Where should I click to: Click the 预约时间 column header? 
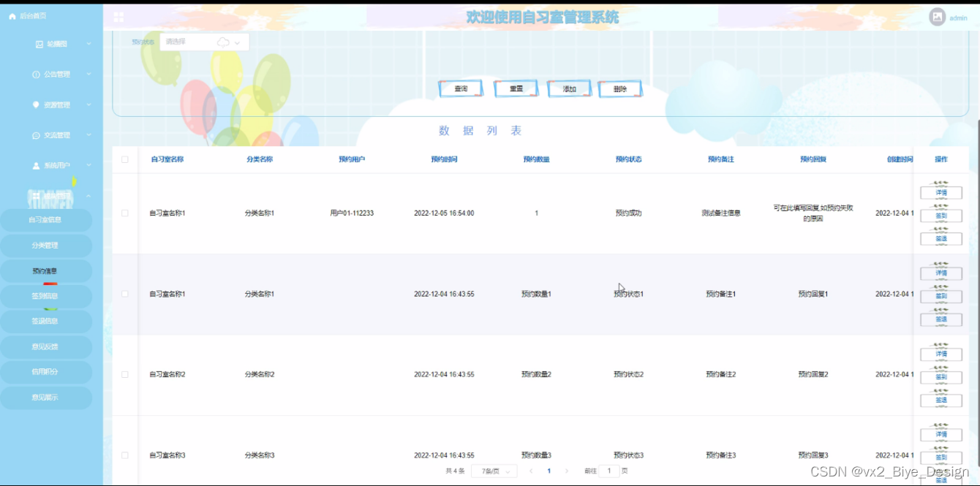point(444,159)
